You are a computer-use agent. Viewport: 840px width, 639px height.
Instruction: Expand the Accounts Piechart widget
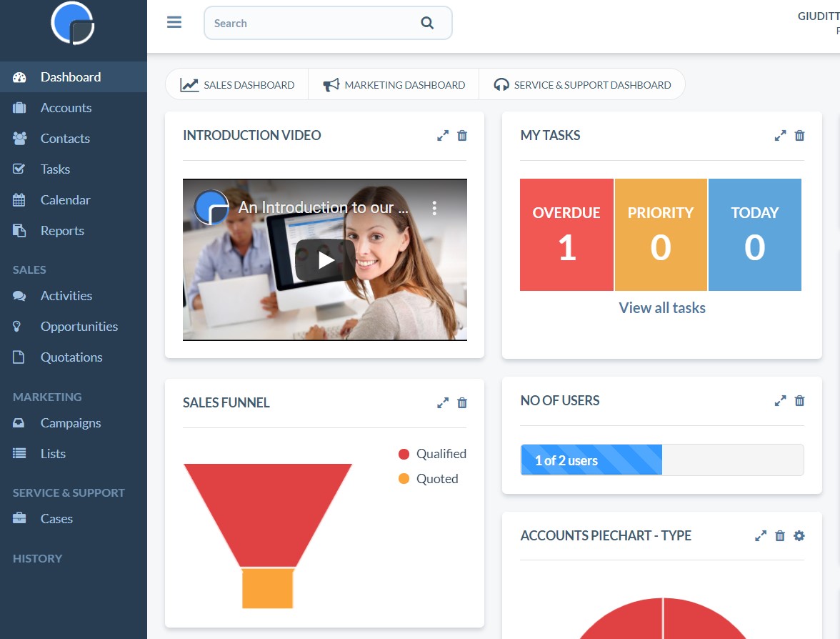tap(761, 535)
